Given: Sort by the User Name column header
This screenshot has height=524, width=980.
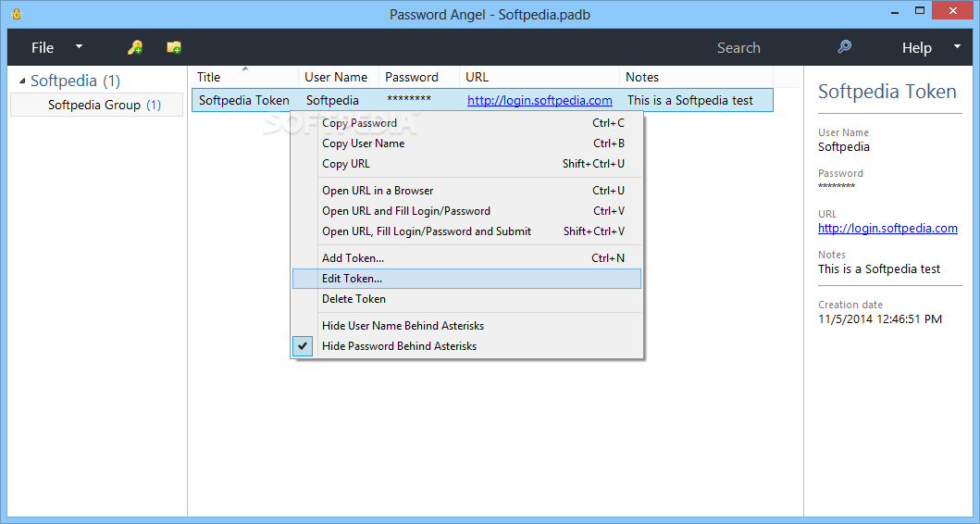Looking at the screenshot, I should click(338, 77).
